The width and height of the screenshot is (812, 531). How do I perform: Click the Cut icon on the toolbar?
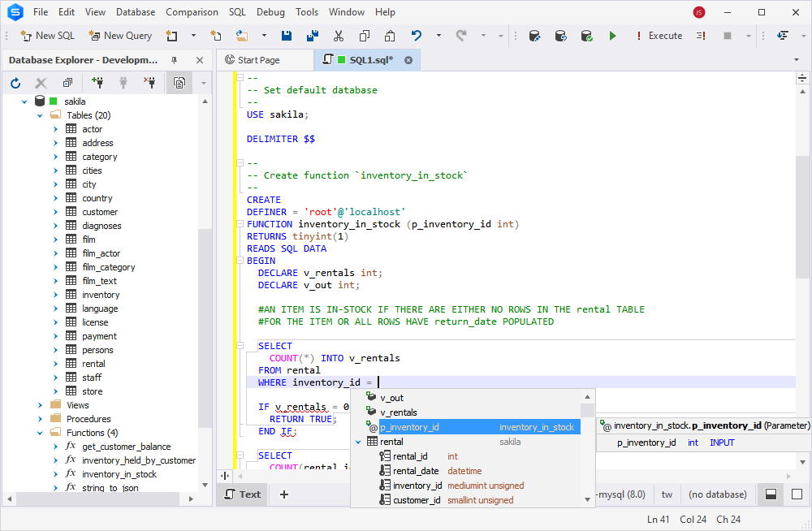pyautogui.click(x=339, y=36)
